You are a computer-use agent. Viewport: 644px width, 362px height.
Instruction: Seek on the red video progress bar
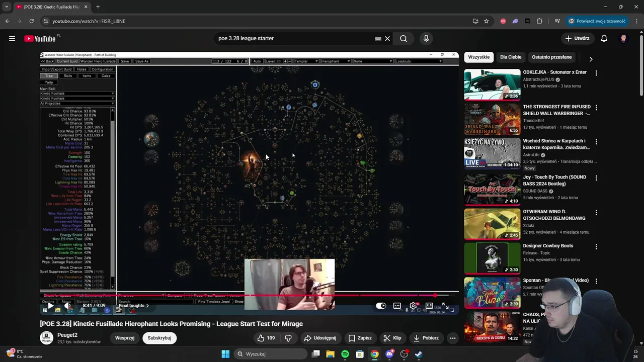click(x=250, y=295)
